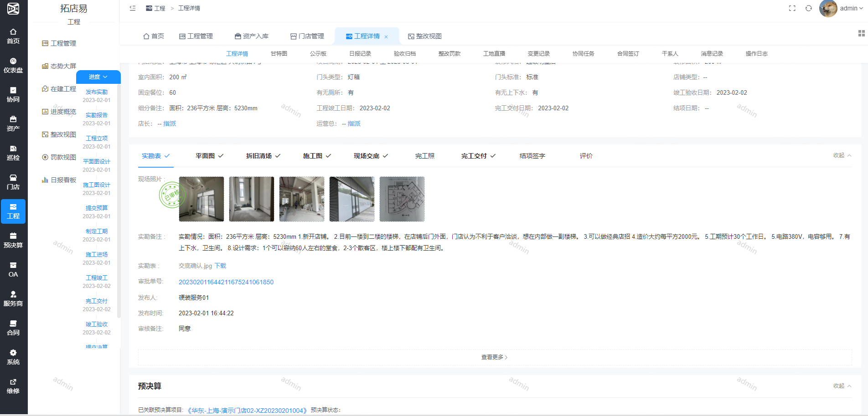Expand the 进度 dropdown button
The height and width of the screenshot is (416, 868).
pos(98,77)
